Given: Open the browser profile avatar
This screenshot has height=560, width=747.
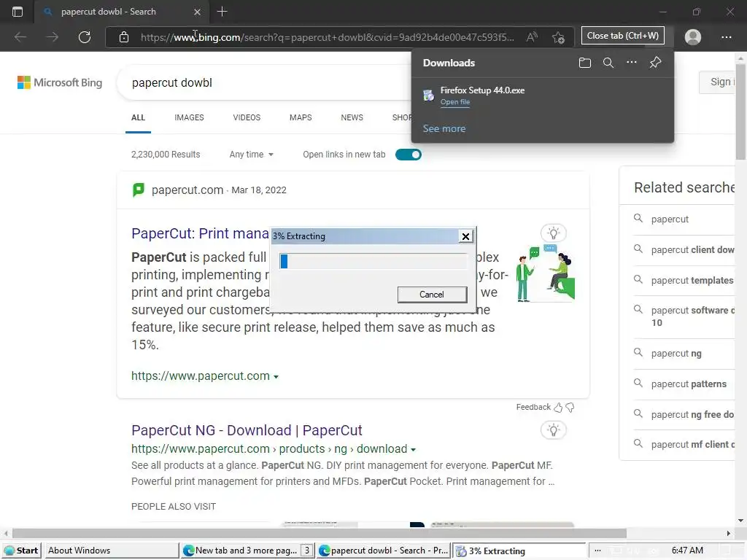Looking at the screenshot, I should coord(693,37).
